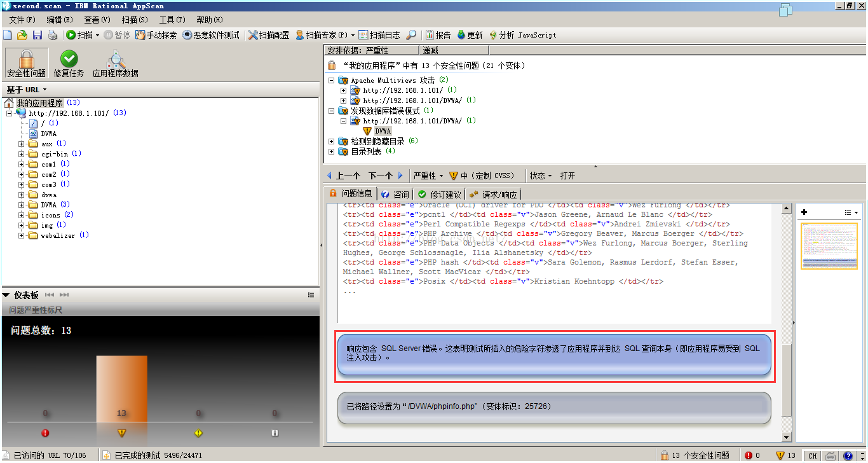Select the response page thumbnail
The image size is (868, 463).
(x=829, y=245)
